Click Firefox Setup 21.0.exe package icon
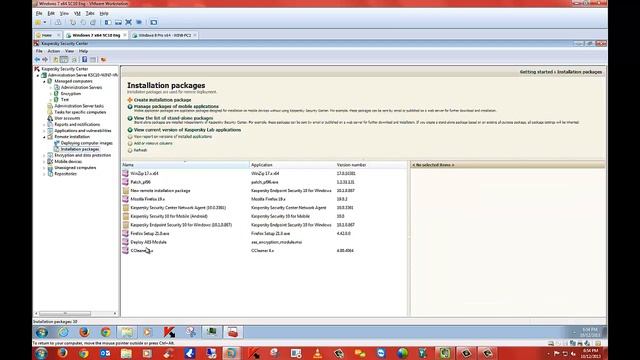640x360 pixels. pyautogui.click(x=125, y=233)
